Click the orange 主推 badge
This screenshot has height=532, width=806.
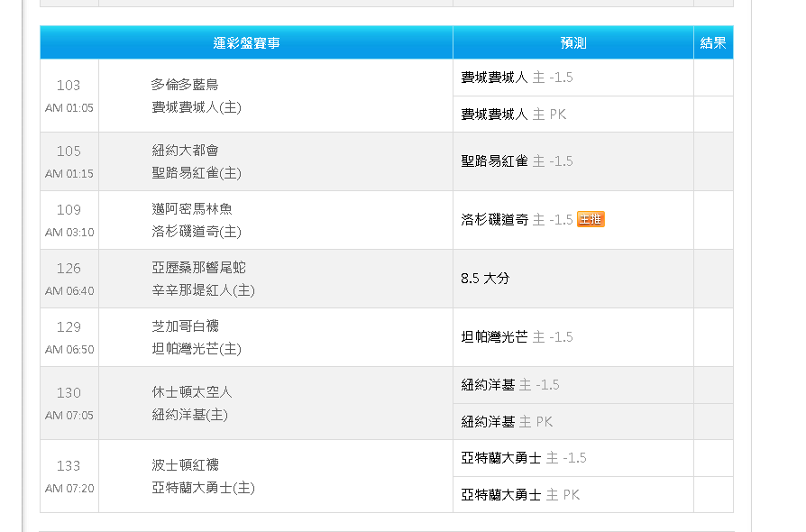[591, 219]
